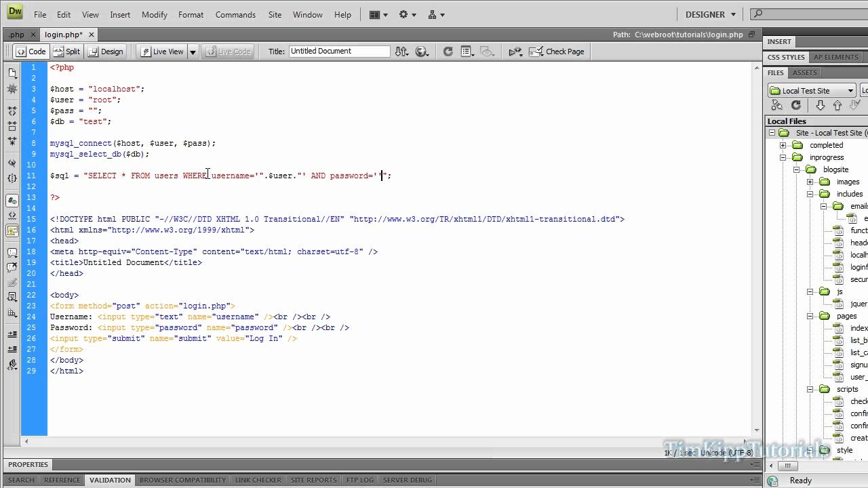
Task: Open the Open Documents list icon
Action: 12,73
